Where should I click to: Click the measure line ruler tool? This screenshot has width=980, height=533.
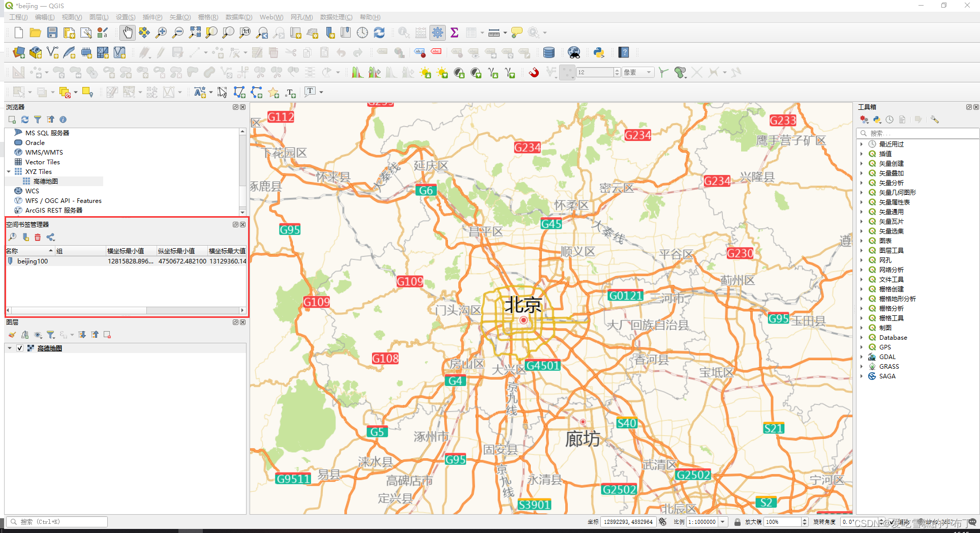click(494, 33)
